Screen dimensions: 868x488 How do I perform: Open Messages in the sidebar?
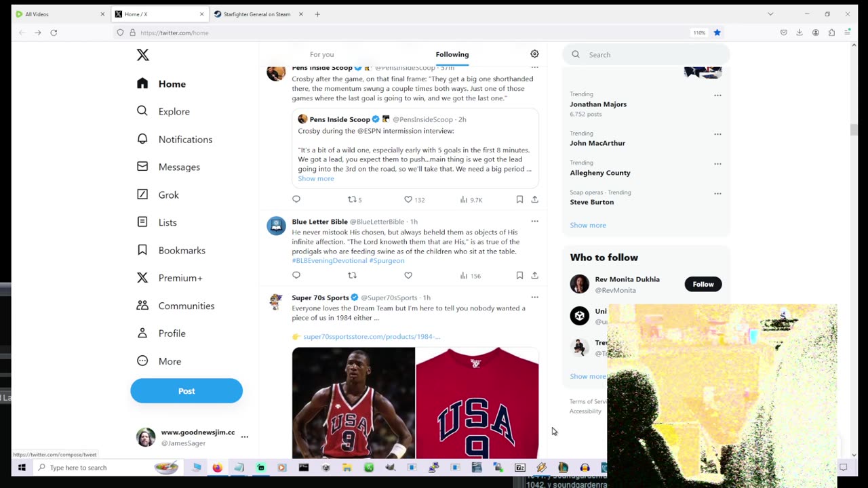click(x=169, y=167)
